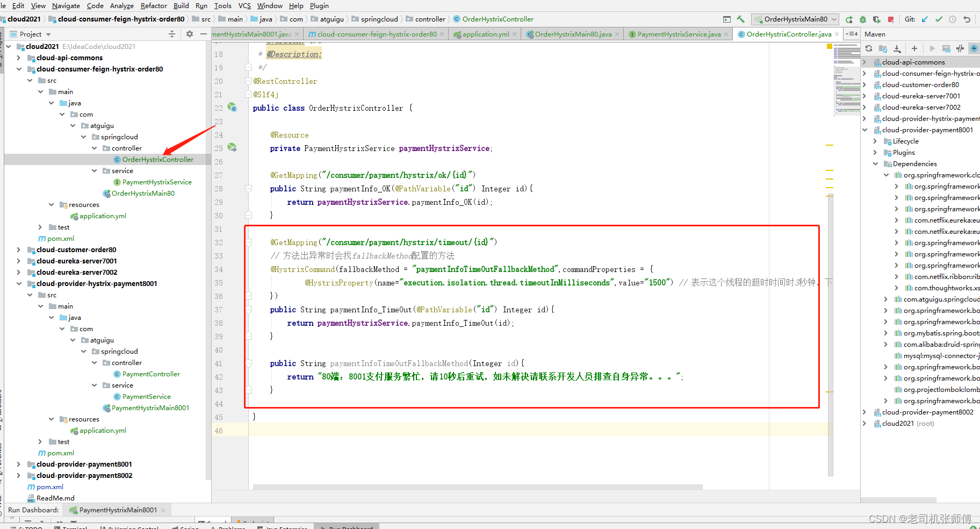The image size is (980, 529).
Task: Select PaymentHystrixService in Project tree
Action: tap(157, 182)
